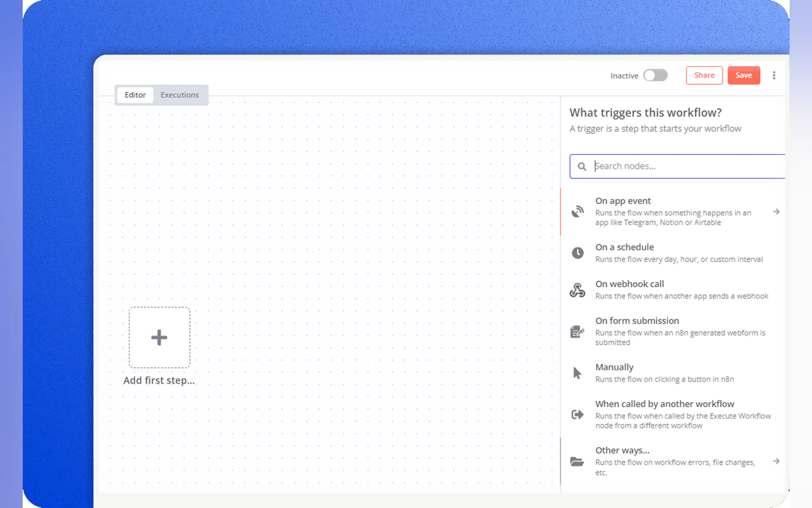Focus the Search nodes input field
The image size is (812, 508).
pos(685,166)
